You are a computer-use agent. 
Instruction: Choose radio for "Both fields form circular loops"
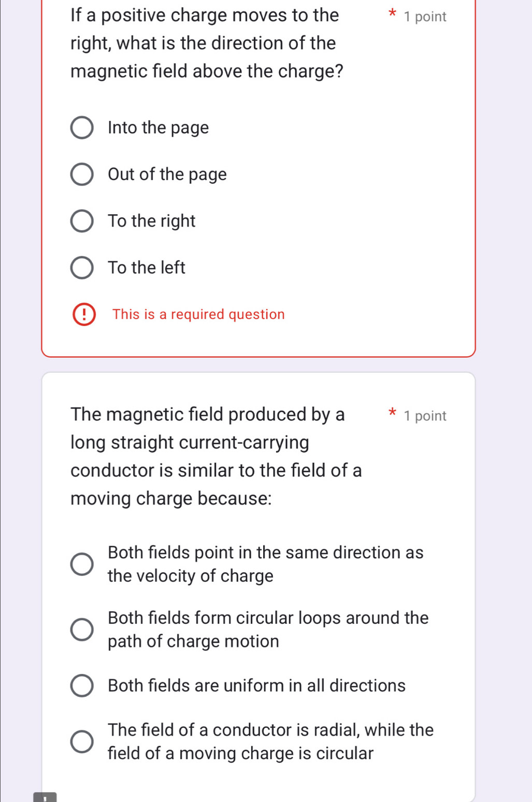tap(82, 629)
